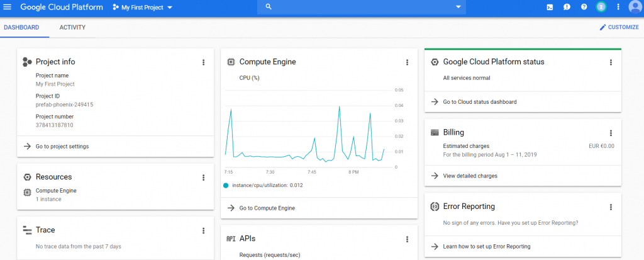This screenshot has width=644, height=260.
Task: Click the APIs card API icon
Action: (231, 239)
